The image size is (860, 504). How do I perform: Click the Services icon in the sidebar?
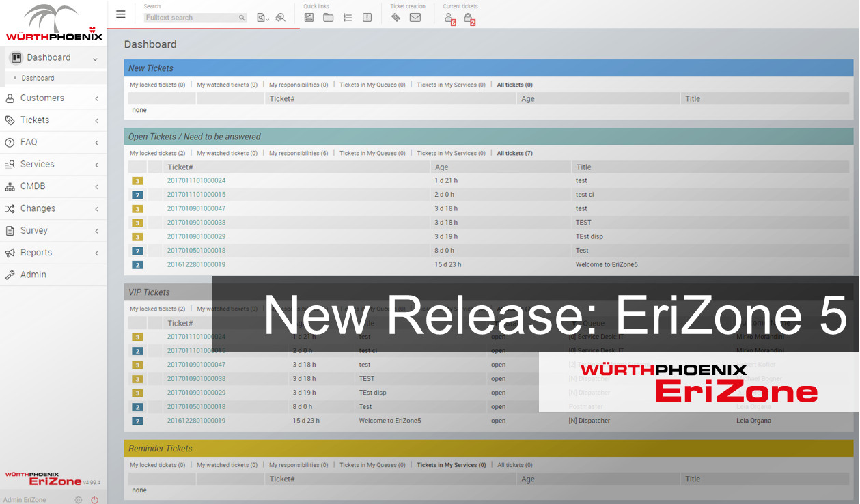pyautogui.click(x=10, y=165)
